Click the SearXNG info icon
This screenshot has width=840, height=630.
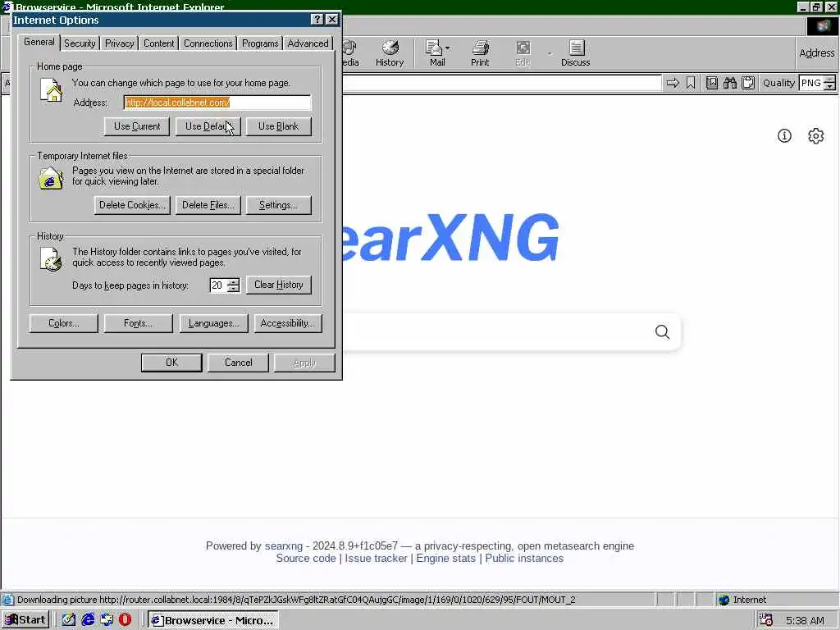point(784,135)
